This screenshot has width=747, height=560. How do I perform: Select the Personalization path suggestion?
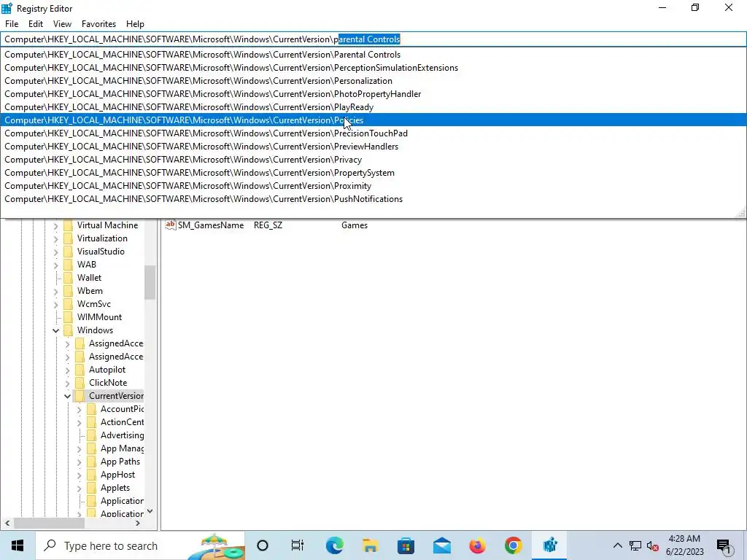point(373,81)
